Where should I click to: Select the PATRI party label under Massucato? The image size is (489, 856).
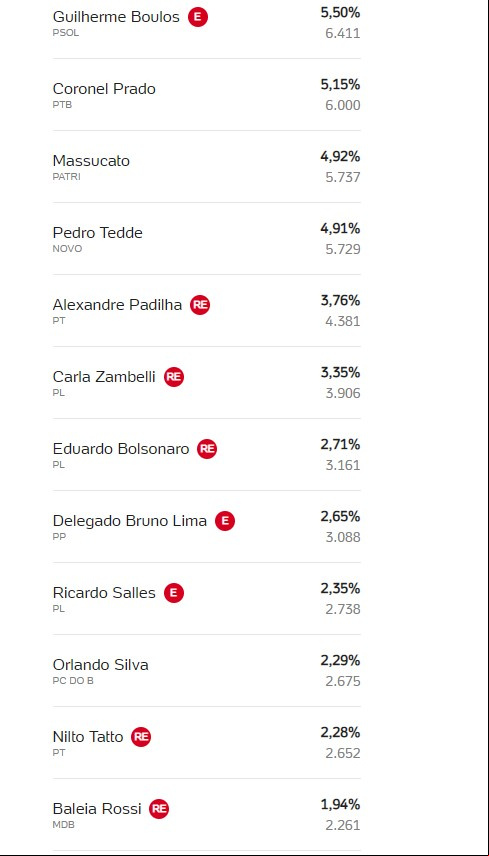pyautogui.click(x=67, y=177)
